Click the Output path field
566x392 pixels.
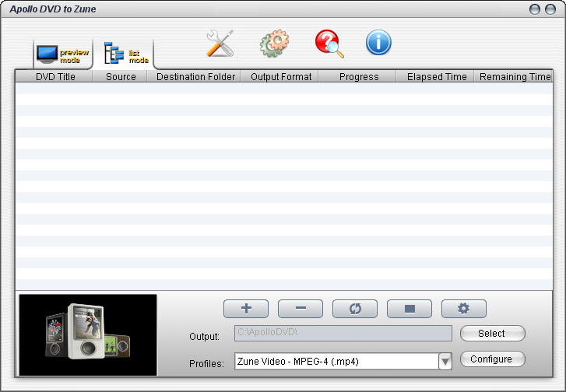click(343, 333)
